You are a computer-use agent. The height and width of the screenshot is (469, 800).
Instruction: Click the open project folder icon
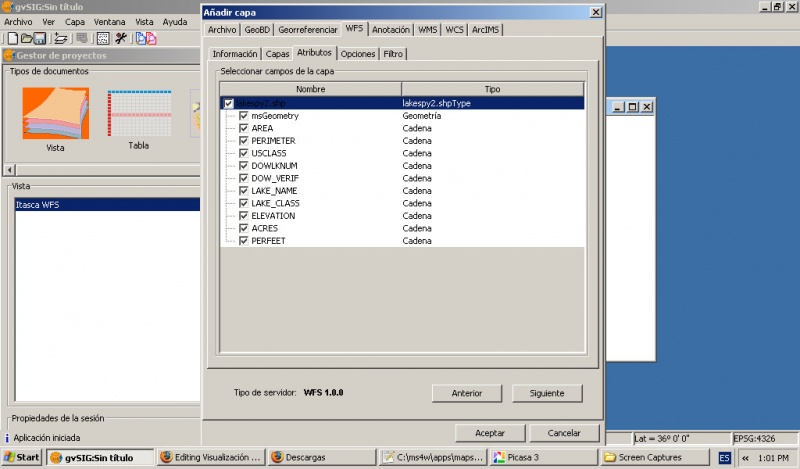[26, 38]
